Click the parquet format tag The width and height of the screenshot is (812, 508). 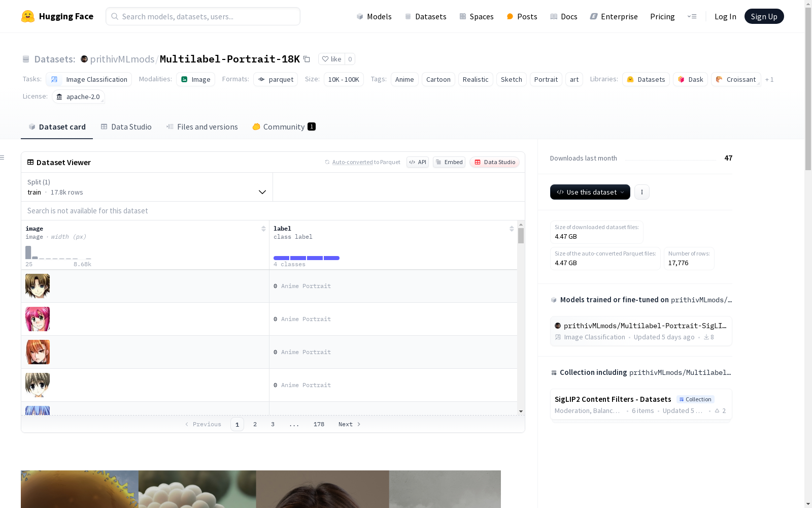pos(276,79)
